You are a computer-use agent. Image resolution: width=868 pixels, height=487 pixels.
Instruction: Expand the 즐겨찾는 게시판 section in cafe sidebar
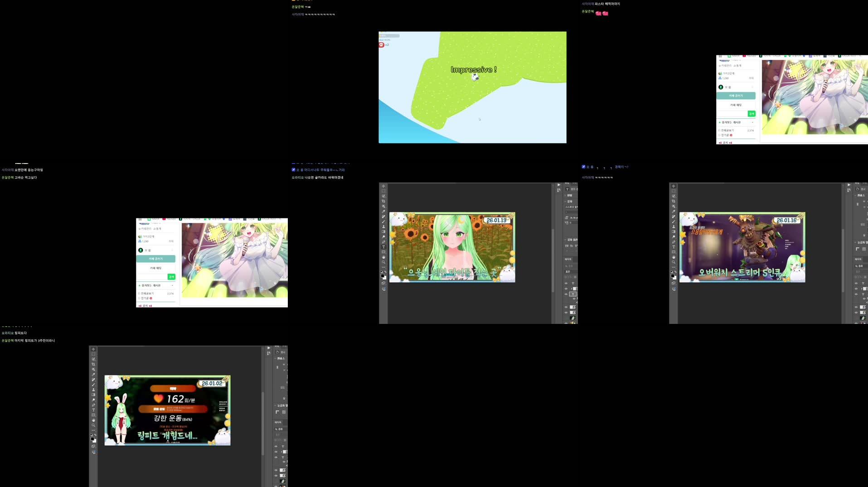pyautogui.click(x=172, y=285)
